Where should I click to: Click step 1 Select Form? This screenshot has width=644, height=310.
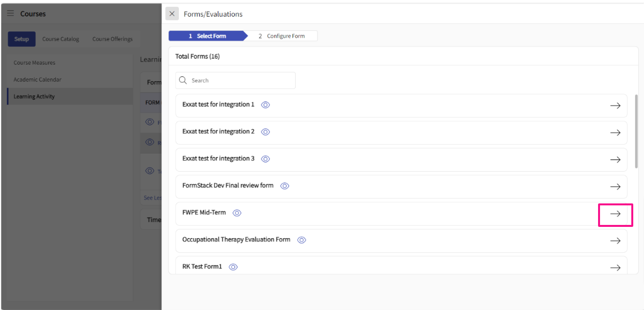coord(207,36)
